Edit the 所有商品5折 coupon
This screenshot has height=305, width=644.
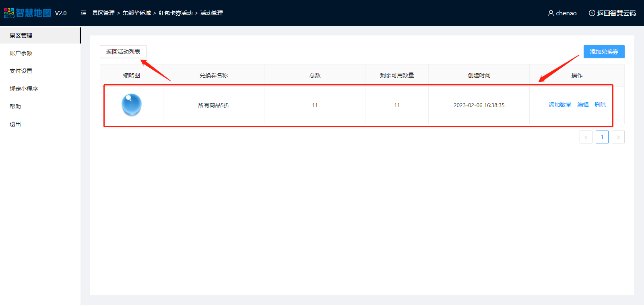click(583, 105)
